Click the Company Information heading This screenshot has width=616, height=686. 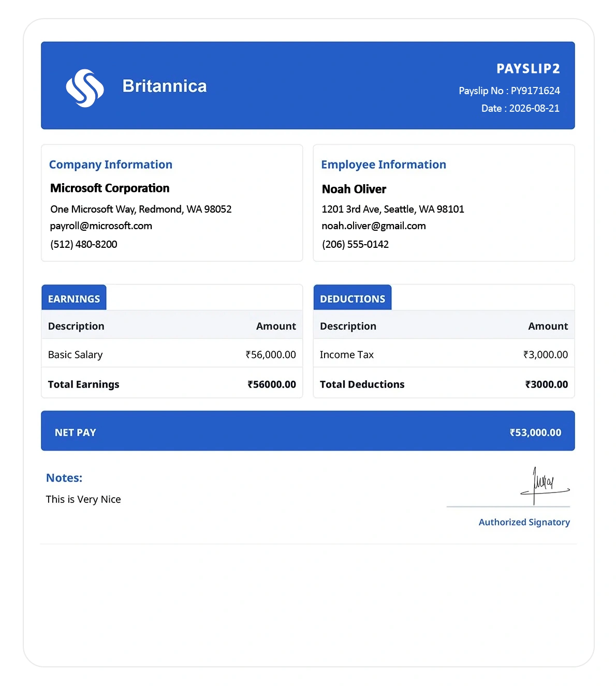coord(111,165)
